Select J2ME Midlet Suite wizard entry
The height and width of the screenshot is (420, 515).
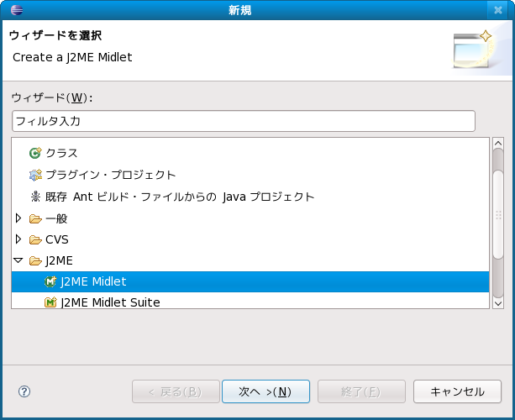pyautogui.click(x=110, y=302)
